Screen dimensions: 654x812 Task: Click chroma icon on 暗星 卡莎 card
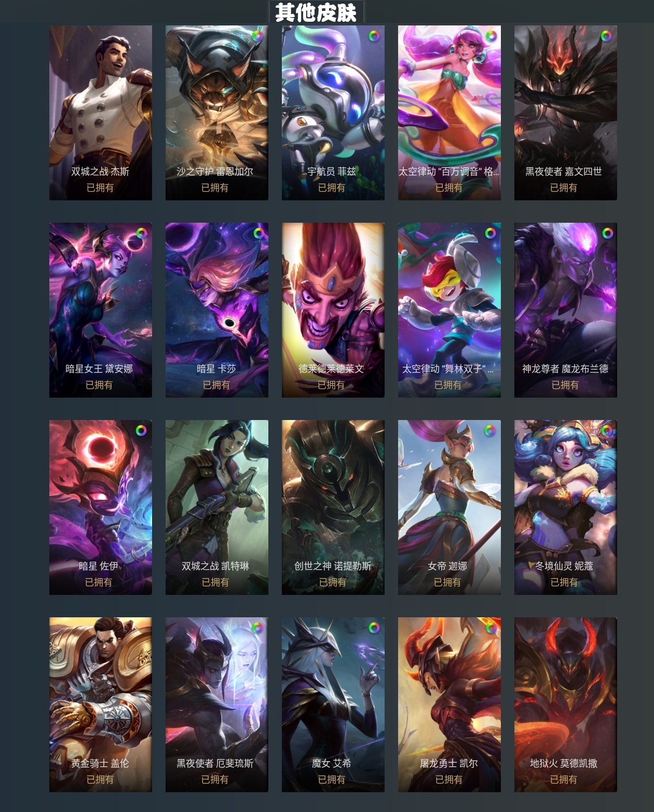[x=258, y=233]
